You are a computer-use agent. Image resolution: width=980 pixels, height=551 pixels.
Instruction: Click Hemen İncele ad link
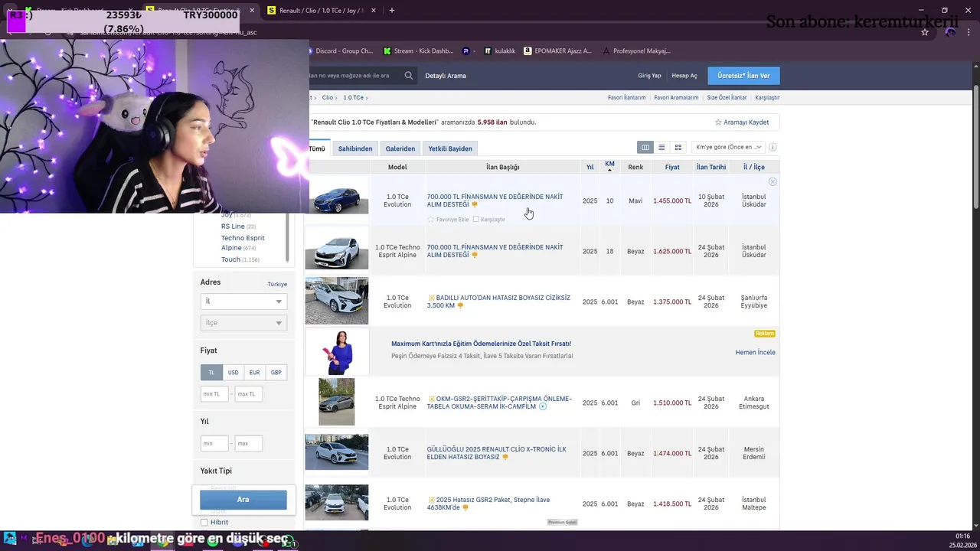click(755, 353)
